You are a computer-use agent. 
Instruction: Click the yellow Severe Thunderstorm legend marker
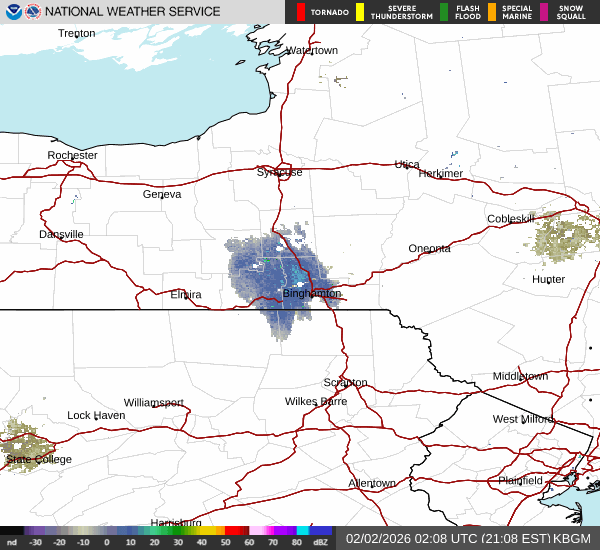360,12
